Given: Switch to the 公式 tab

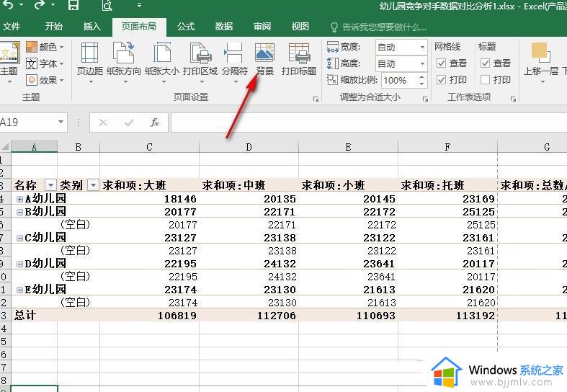Looking at the screenshot, I should pos(186,27).
